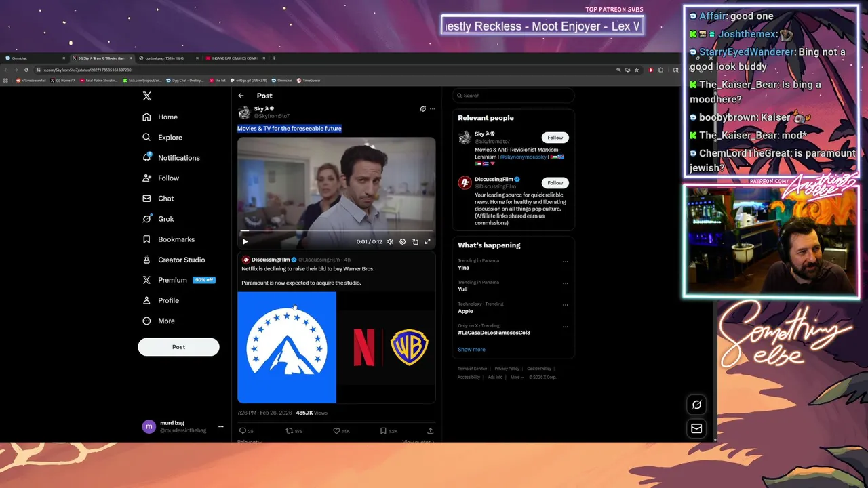
Task: Reload the page in the browser toolbar
Action: 26,70
